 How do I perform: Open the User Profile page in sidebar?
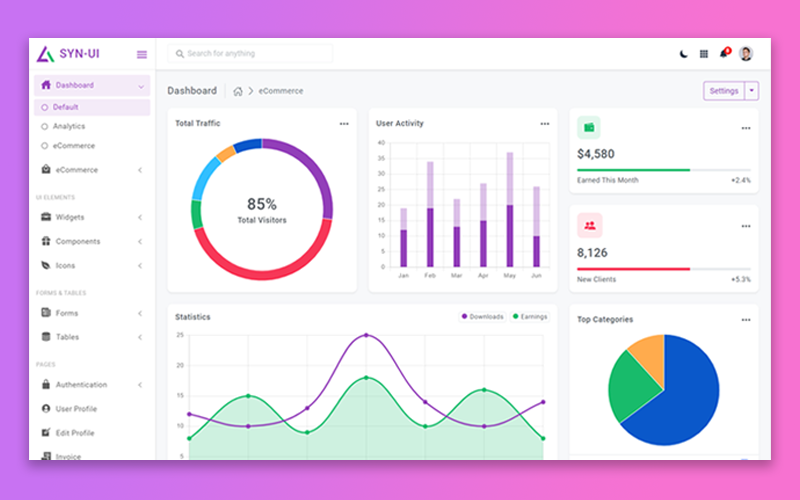[76, 409]
